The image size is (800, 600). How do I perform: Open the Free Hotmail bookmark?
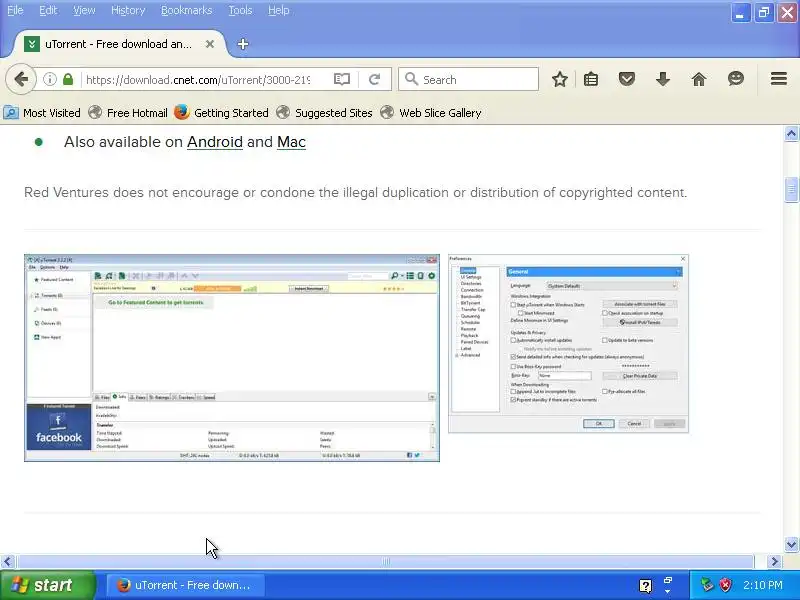pos(128,113)
